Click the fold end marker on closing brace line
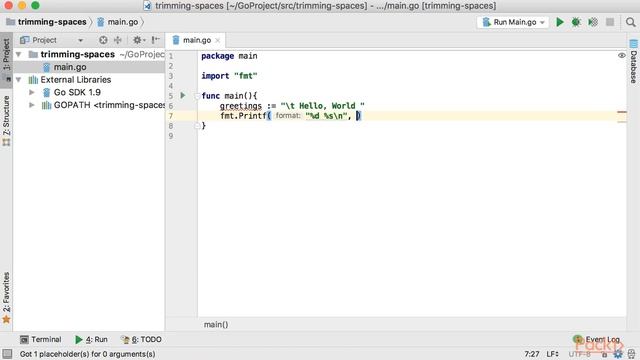640x360 pixels. coord(198,126)
